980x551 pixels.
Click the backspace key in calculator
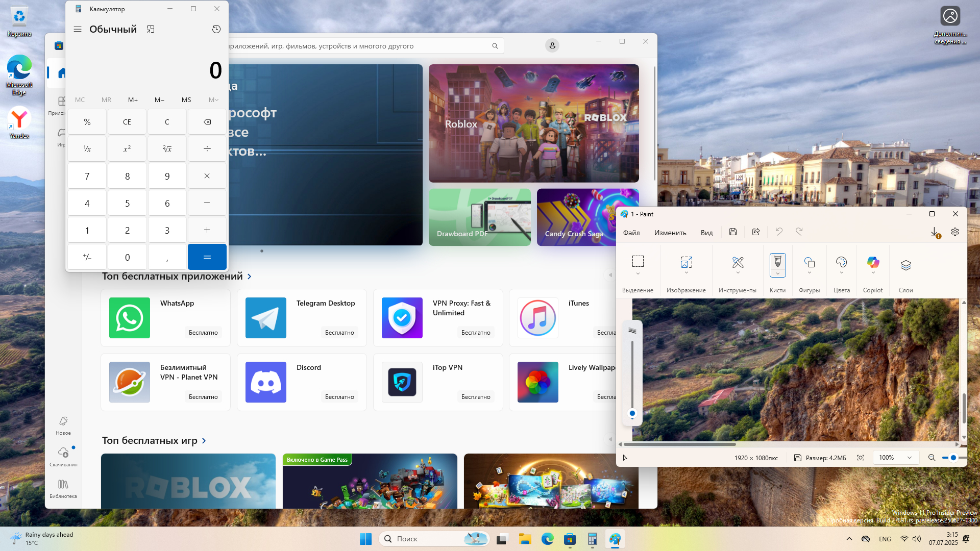(207, 122)
